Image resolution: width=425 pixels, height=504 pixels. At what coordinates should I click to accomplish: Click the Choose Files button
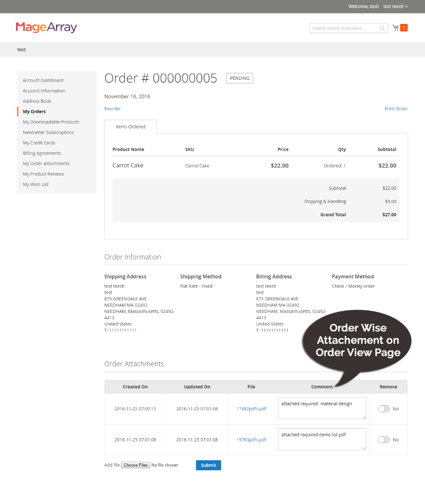tap(135, 465)
